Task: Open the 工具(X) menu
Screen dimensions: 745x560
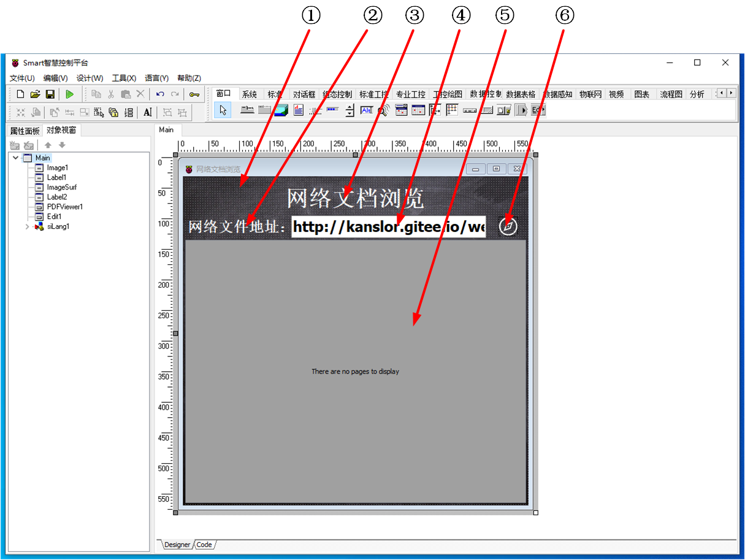Action: tap(124, 78)
